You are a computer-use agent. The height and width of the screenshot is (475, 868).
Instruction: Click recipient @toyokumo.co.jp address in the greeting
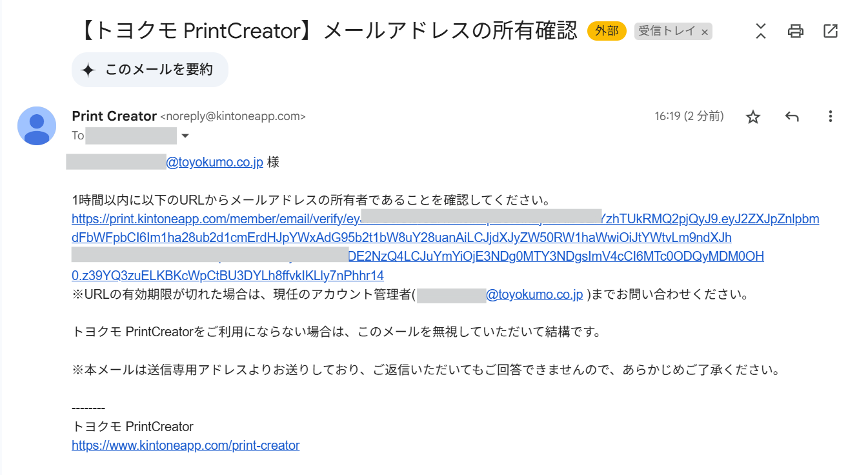point(214,162)
